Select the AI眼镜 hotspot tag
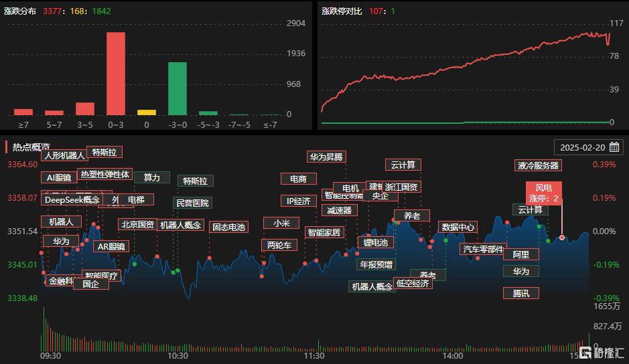This screenshot has width=629, height=364. tap(58, 177)
